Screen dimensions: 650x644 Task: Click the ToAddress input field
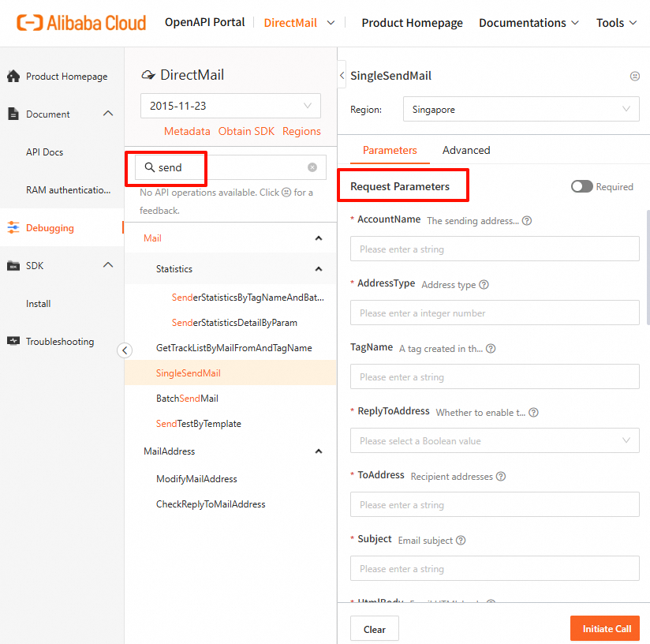(x=495, y=504)
